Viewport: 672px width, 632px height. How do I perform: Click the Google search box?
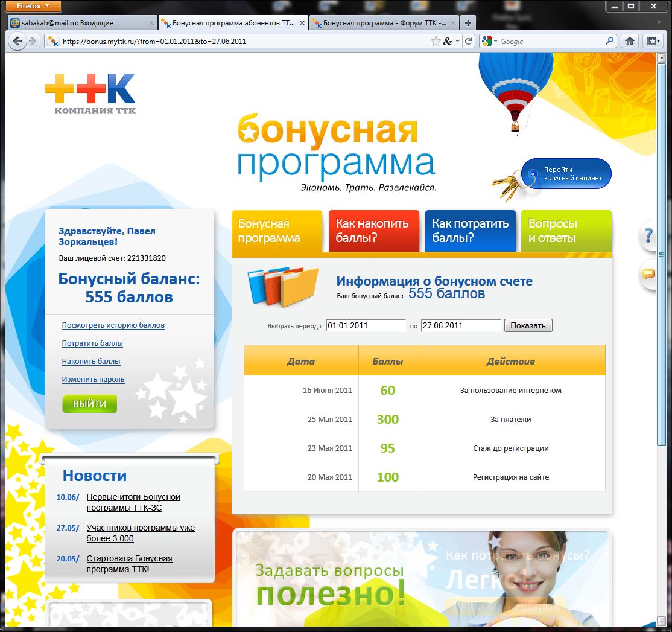pyautogui.click(x=551, y=41)
